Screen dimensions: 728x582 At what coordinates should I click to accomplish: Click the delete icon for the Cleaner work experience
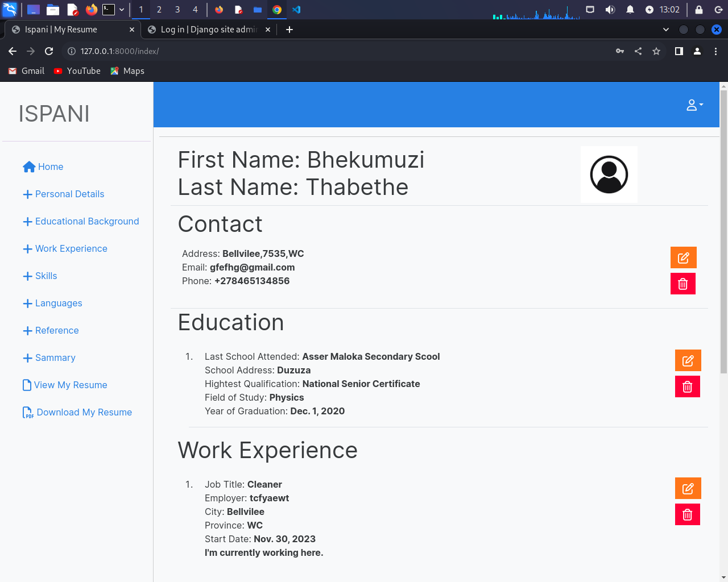[688, 514]
